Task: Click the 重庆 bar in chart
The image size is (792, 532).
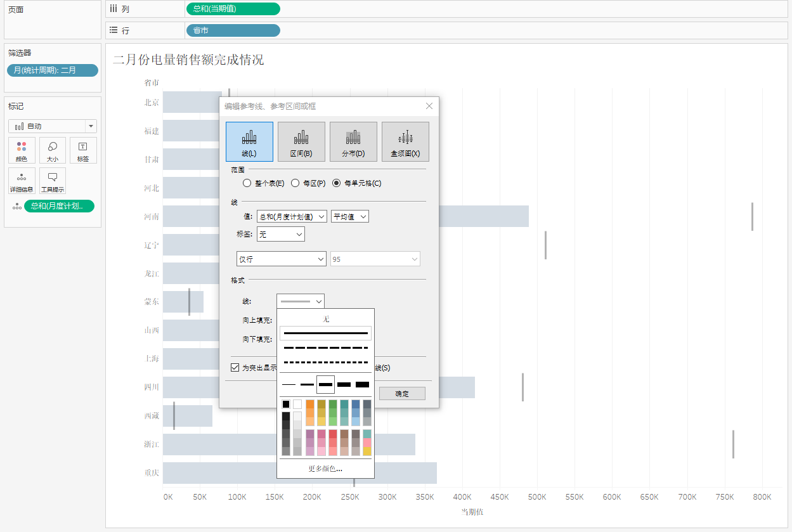Action: click(300, 473)
